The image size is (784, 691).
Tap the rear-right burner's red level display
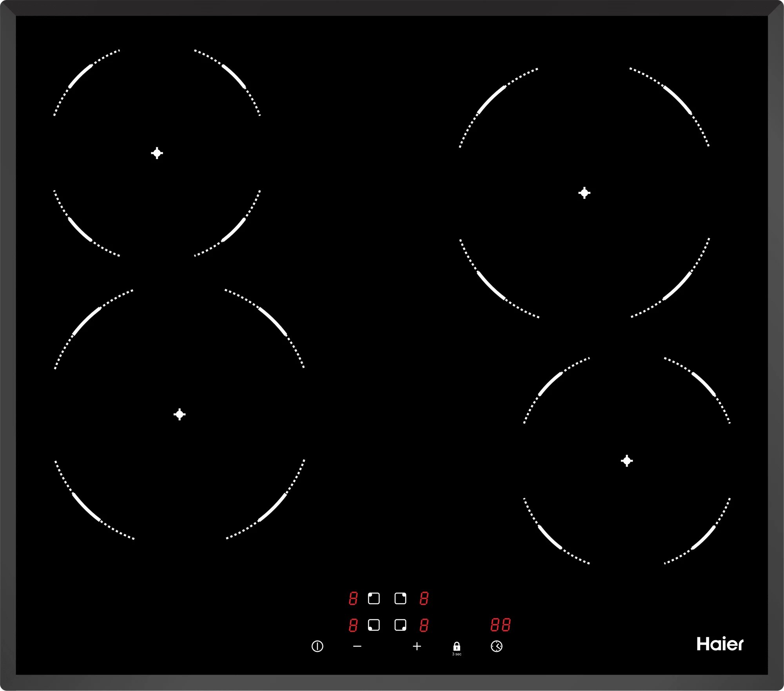point(424,599)
